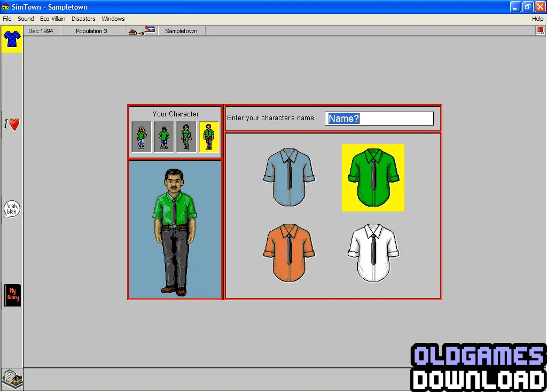547x392 pixels.
Task: Pick the orange shirt with tie
Action: (x=289, y=253)
